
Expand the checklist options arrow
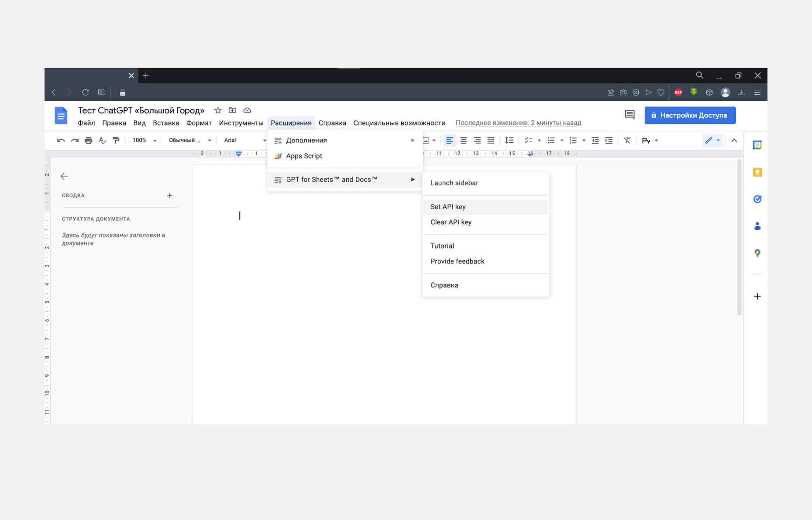pyautogui.click(x=539, y=141)
